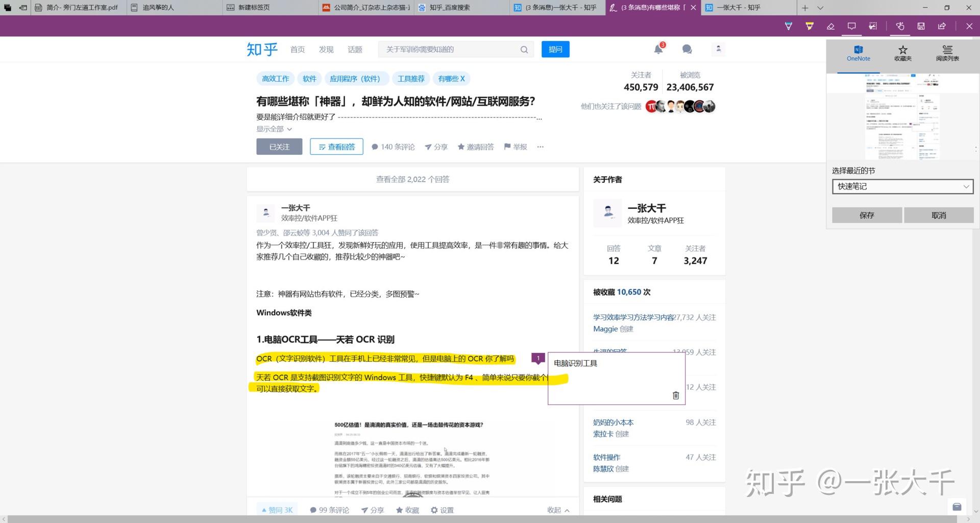
Task: Click the web note preview thumbnail
Action: [902, 116]
